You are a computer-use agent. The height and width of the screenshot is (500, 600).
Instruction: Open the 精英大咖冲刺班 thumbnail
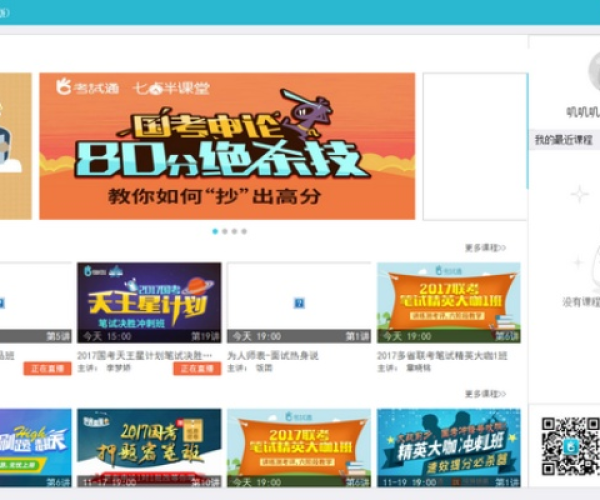(449, 448)
